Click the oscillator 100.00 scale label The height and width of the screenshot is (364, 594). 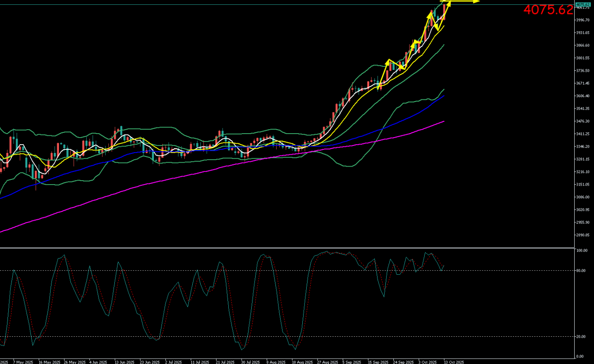coord(582,251)
